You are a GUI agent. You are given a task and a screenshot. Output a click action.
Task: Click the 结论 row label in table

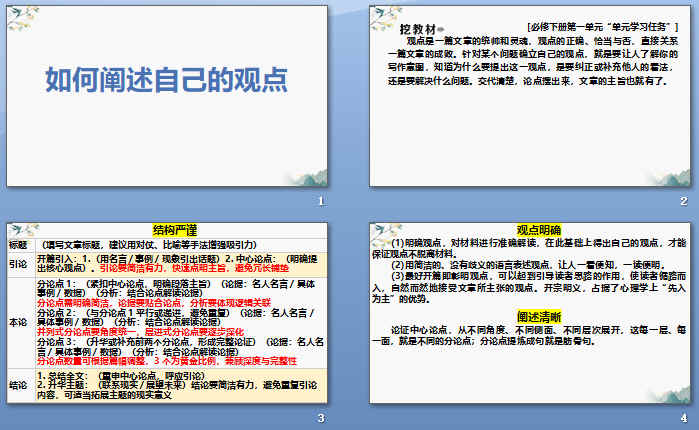18,385
